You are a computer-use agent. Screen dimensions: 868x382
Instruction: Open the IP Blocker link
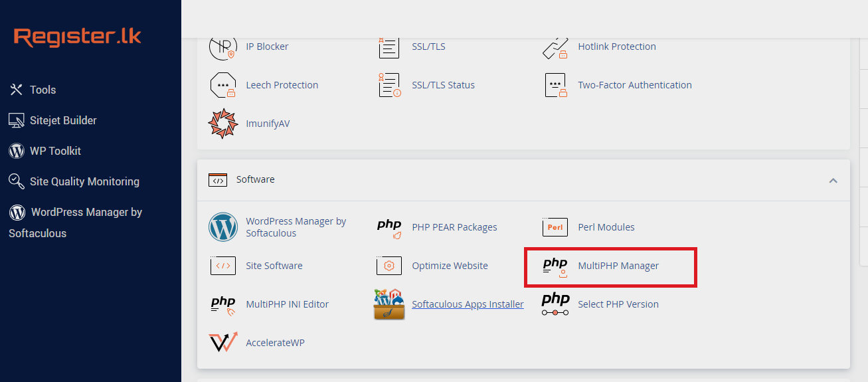coord(267,47)
